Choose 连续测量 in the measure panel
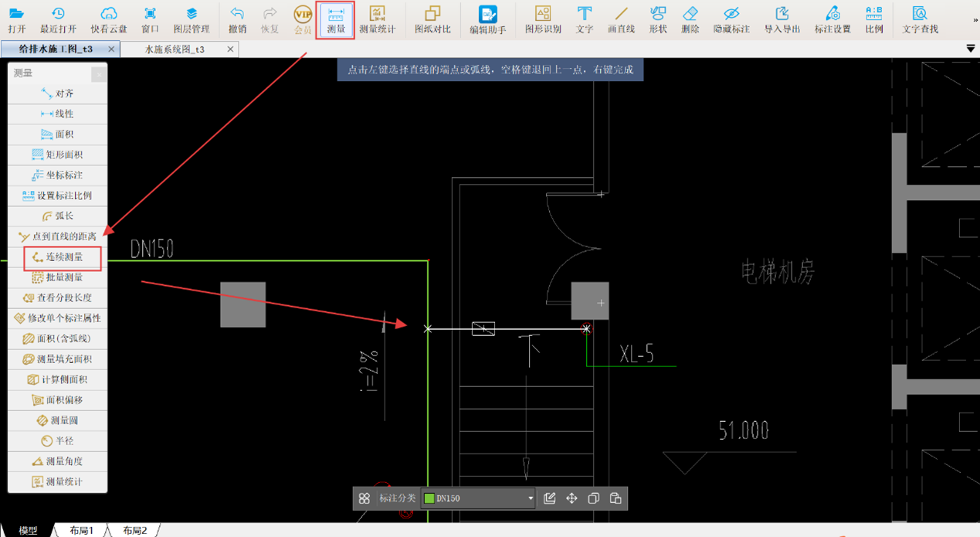 (58, 257)
